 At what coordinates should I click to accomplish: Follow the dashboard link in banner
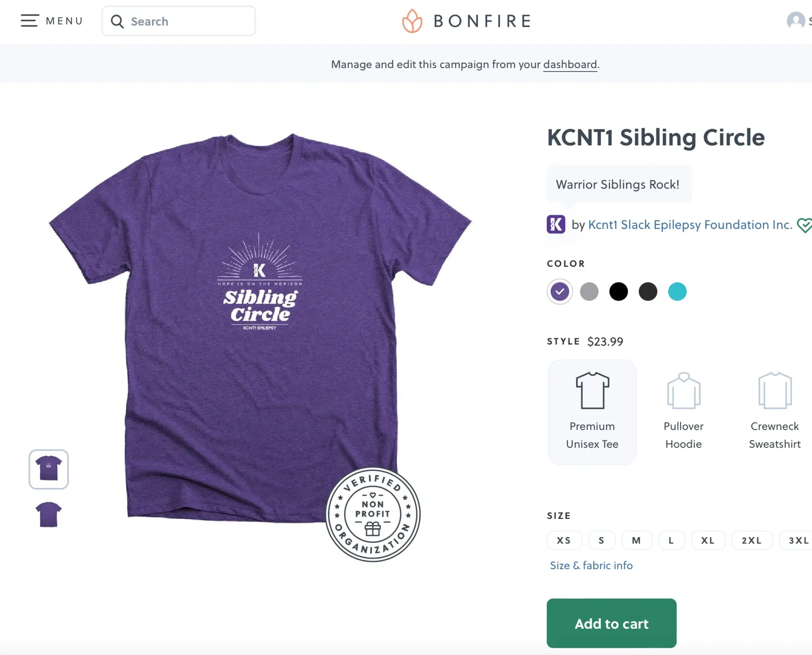click(570, 65)
